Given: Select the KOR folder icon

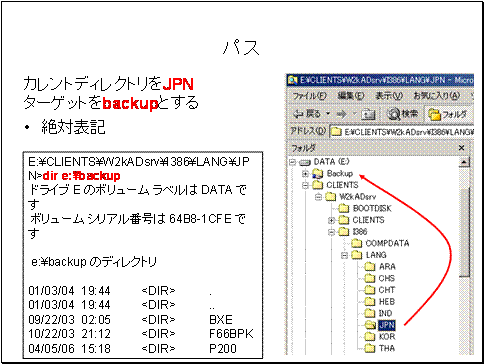Looking at the screenshot, I should point(370,337).
